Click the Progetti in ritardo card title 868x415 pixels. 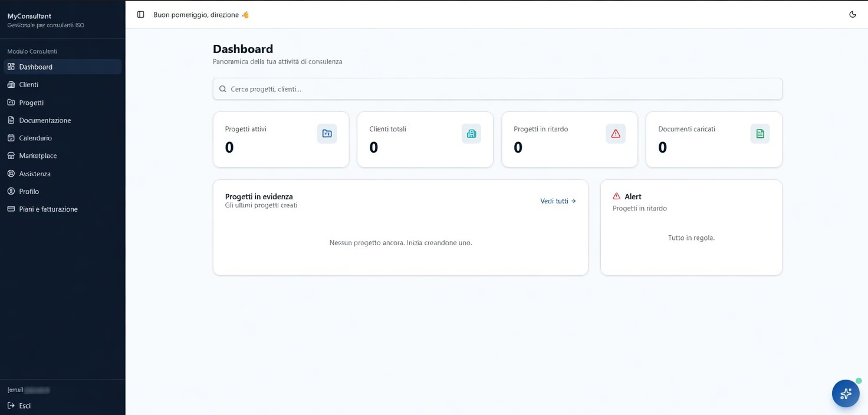541,129
